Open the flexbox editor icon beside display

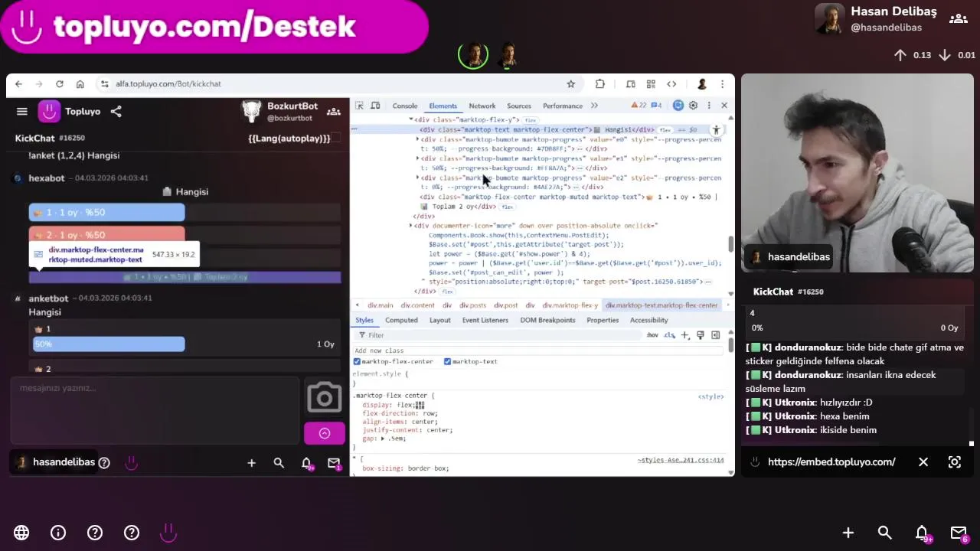420,405
